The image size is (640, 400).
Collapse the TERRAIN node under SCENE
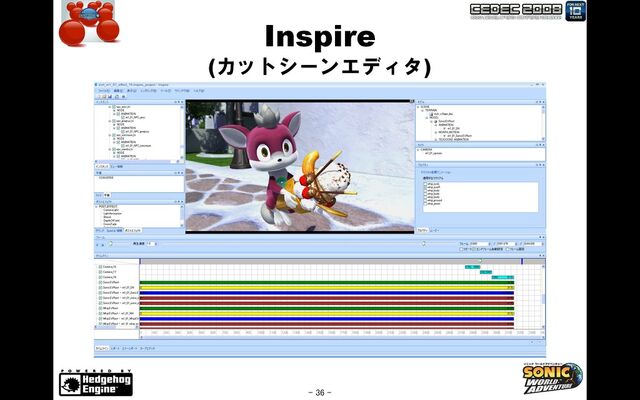[423, 110]
